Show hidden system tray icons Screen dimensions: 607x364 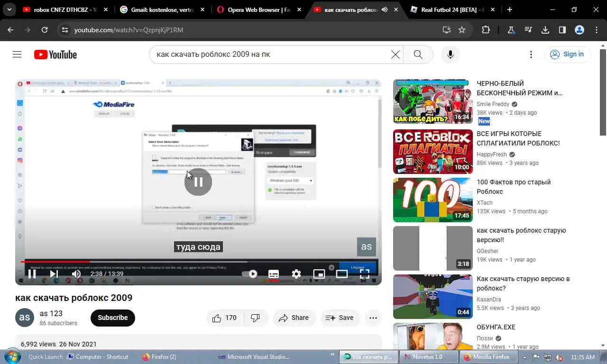[525, 357]
